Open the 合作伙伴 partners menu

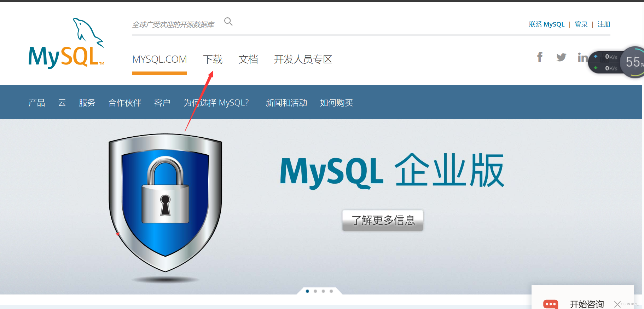(x=125, y=103)
